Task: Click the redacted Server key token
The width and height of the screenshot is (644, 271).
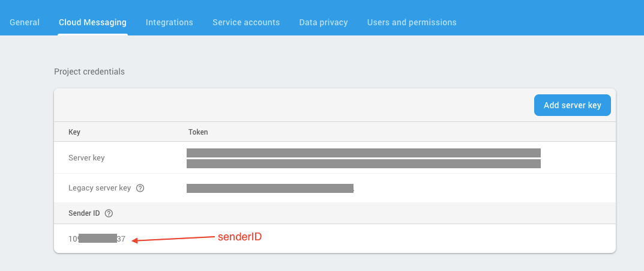Action: [364, 158]
